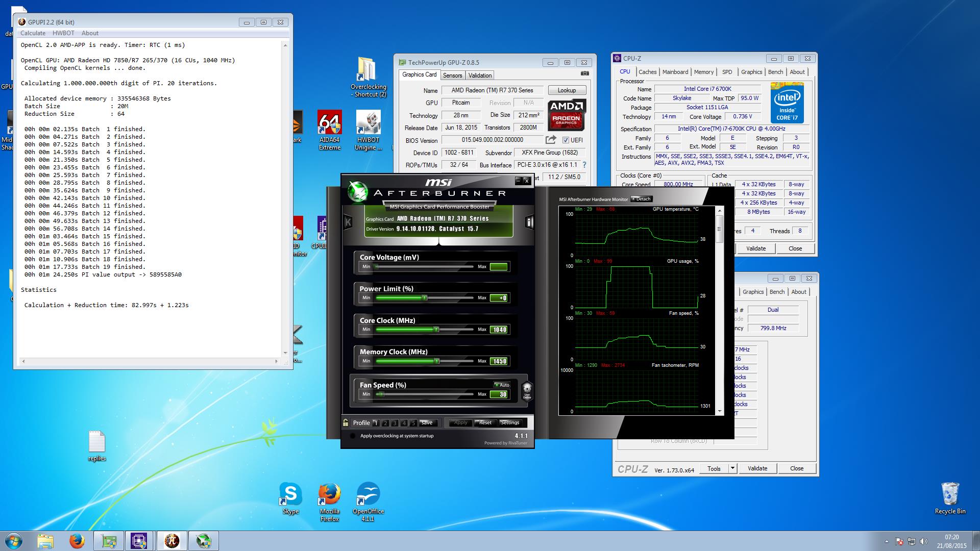This screenshot has width=980, height=551.
Task: Click the Memory Clock slider handle
Action: point(437,361)
